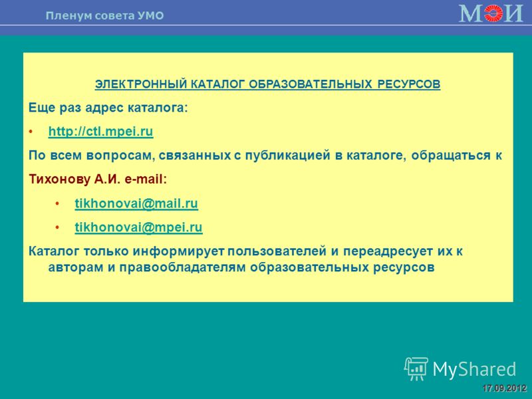This screenshot has height=399, width=532.
Task: Click the text 'Еще раз адрес каталога:'
Action: pos(108,108)
